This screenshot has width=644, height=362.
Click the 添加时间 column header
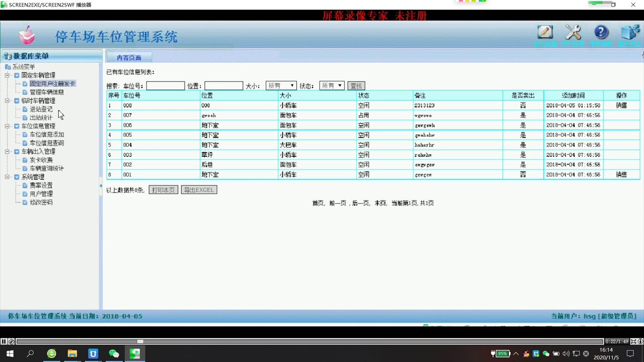(574, 96)
